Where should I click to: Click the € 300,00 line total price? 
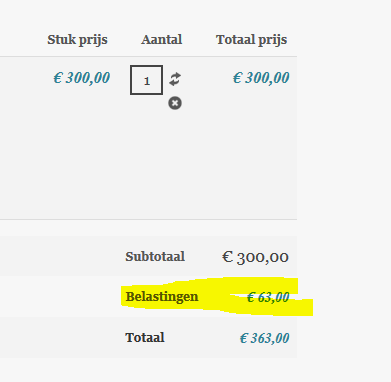coord(261,78)
